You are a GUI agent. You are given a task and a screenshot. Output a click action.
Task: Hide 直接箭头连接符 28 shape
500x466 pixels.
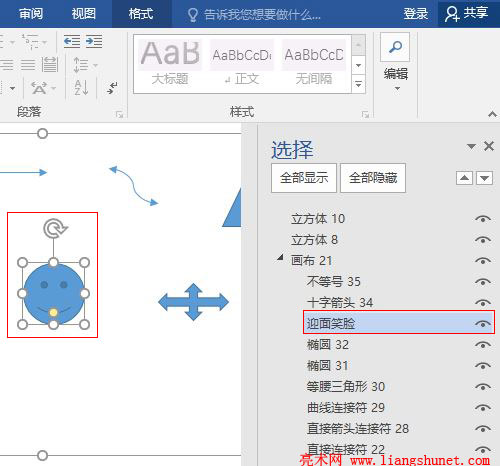click(483, 429)
